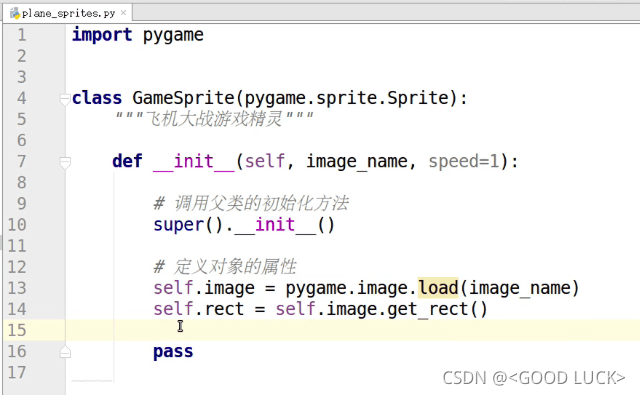Click the 'speed=1' default parameter
The width and height of the screenshot is (640, 395).
click(x=464, y=162)
